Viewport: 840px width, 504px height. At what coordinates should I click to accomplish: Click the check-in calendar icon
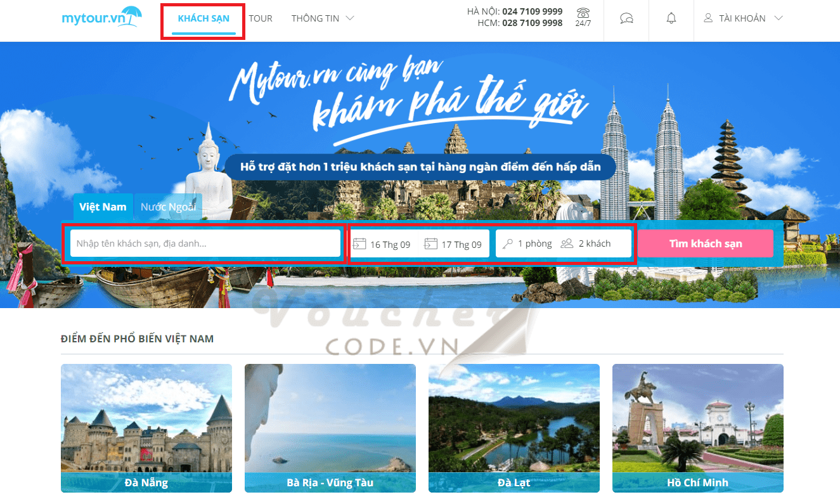tap(359, 243)
